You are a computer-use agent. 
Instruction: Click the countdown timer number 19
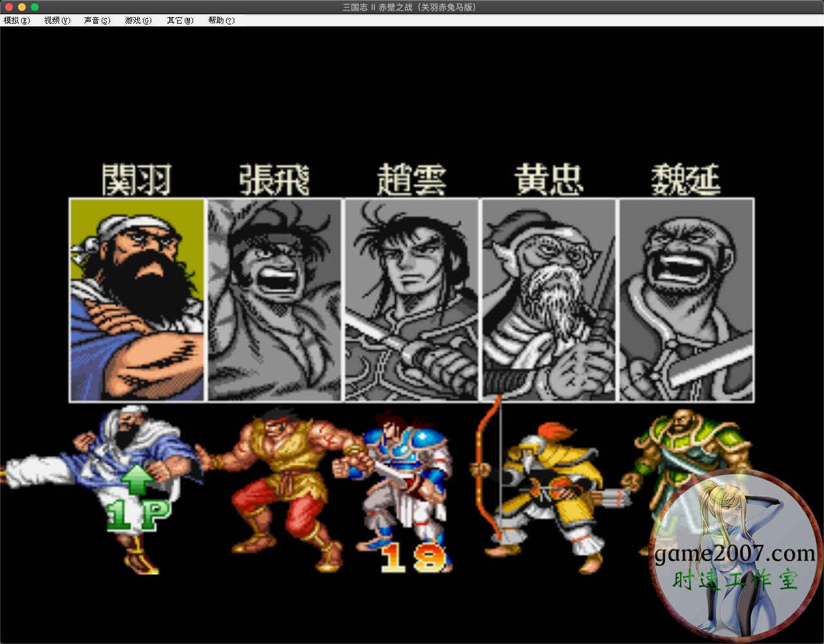(412, 558)
